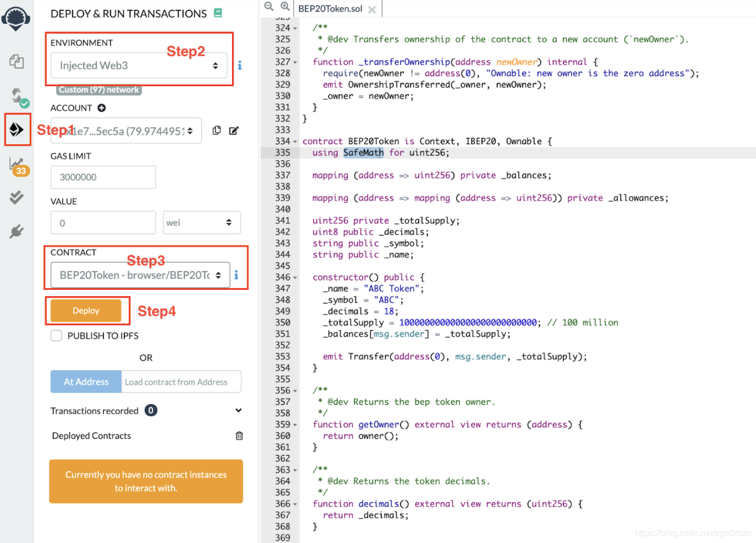
Task: Click the environment info icon
Action: coord(239,65)
